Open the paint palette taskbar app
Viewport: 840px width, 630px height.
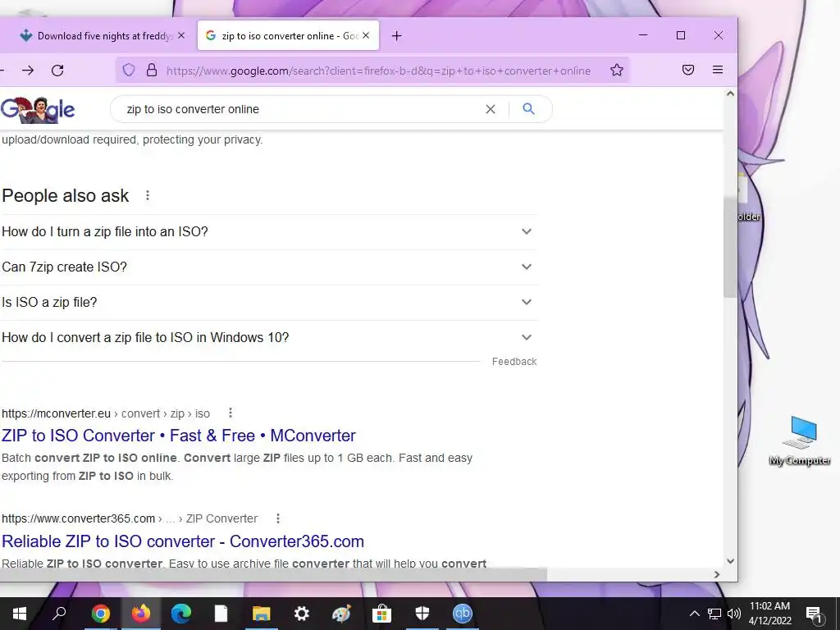click(342, 614)
